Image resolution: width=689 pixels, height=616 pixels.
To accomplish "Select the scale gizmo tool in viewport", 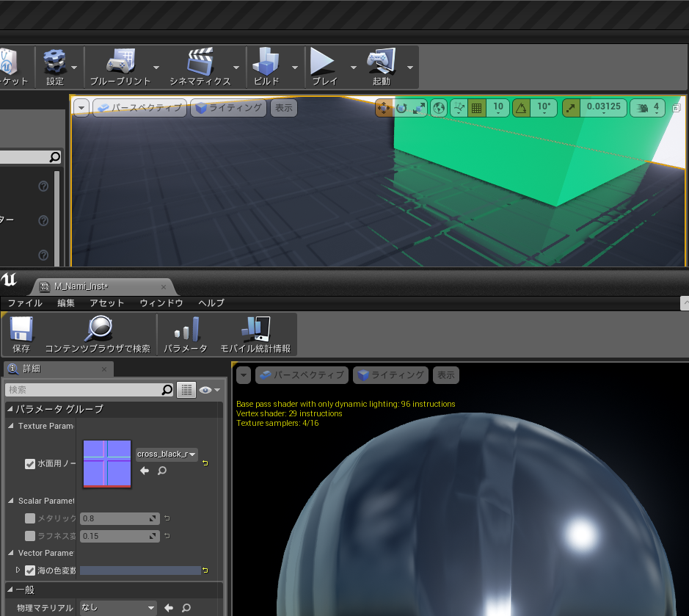I will (419, 108).
